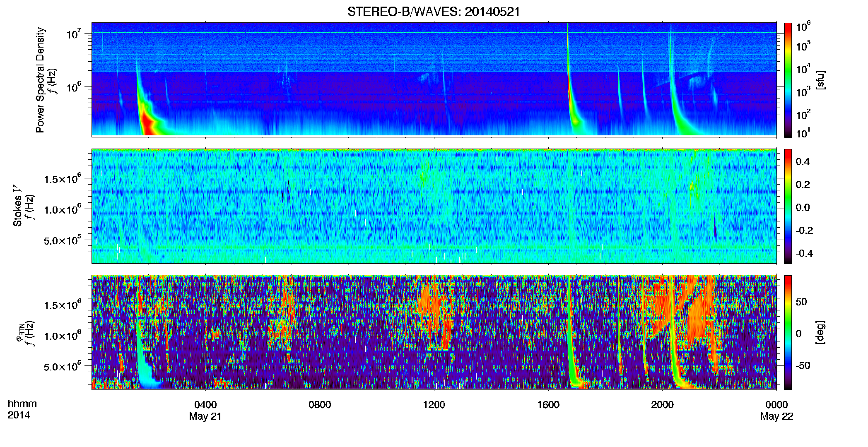Click the May 21 date label
The height and width of the screenshot is (447, 868).
tap(205, 416)
